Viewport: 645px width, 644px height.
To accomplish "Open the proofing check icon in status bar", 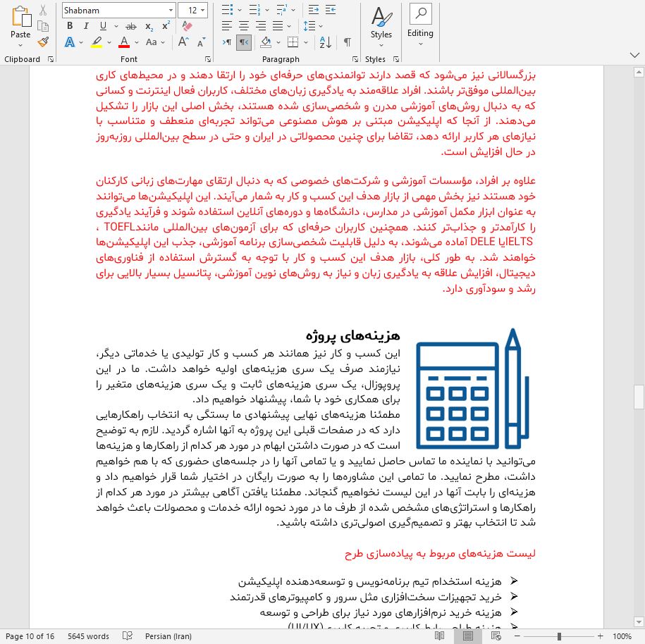I will [x=128, y=636].
